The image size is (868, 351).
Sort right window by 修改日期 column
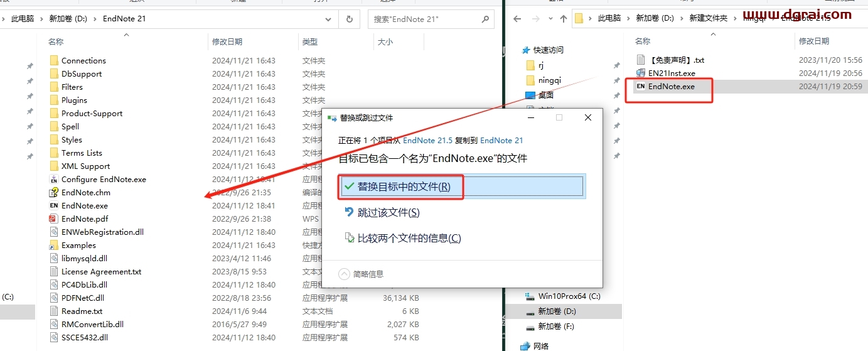point(814,41)
